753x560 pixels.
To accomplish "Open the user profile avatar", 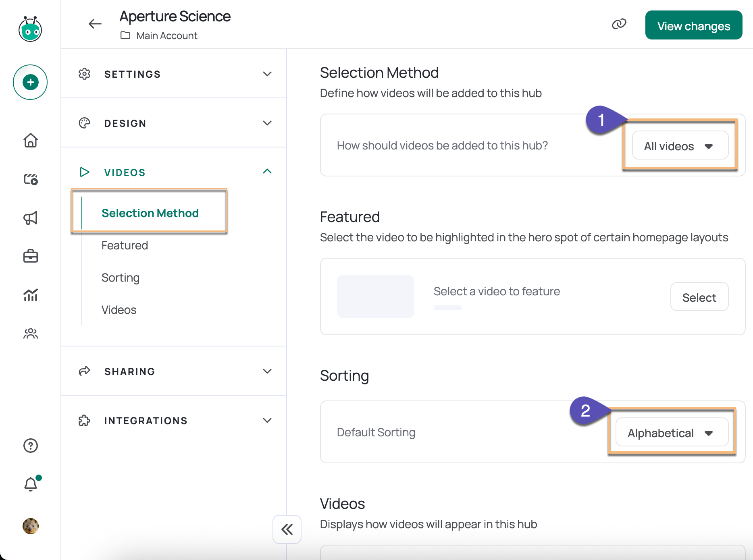I will [x=31, y=526].
